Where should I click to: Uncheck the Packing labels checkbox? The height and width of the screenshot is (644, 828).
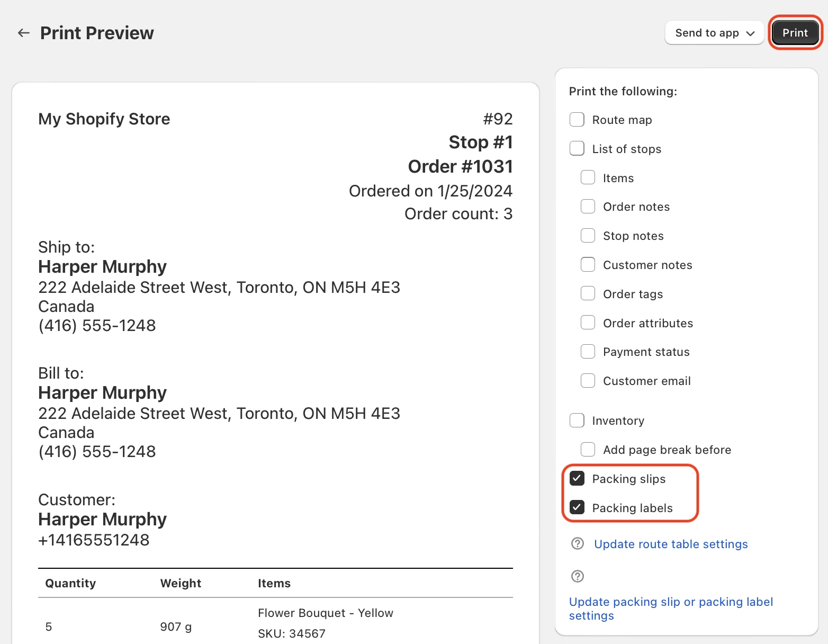[x=577, y=507]
